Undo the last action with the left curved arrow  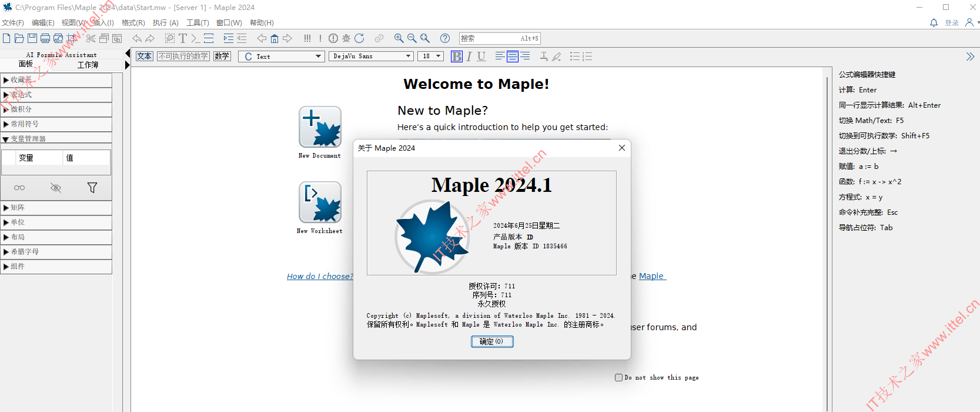coord(137,38)
